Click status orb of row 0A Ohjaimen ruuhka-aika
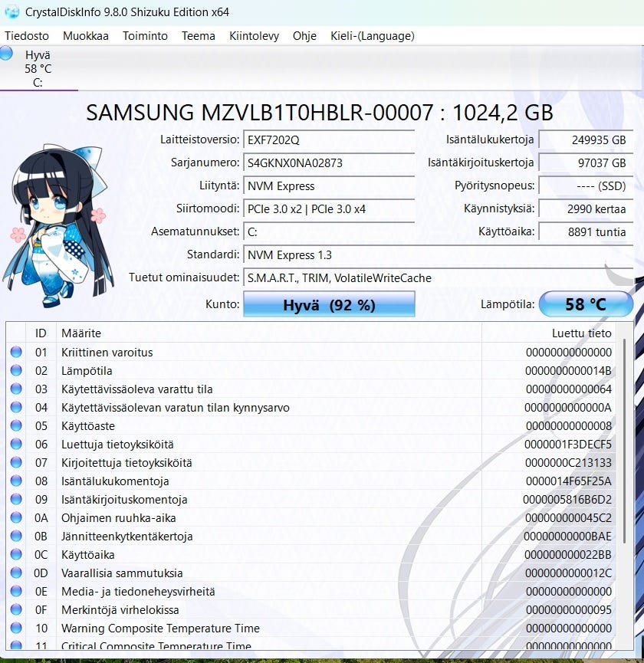 click(x=16, y=517)
